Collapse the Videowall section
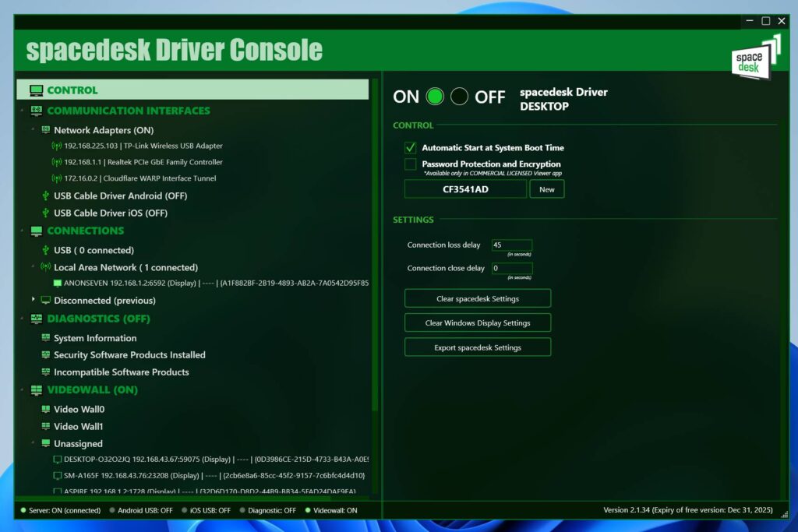 click(23, 390)
